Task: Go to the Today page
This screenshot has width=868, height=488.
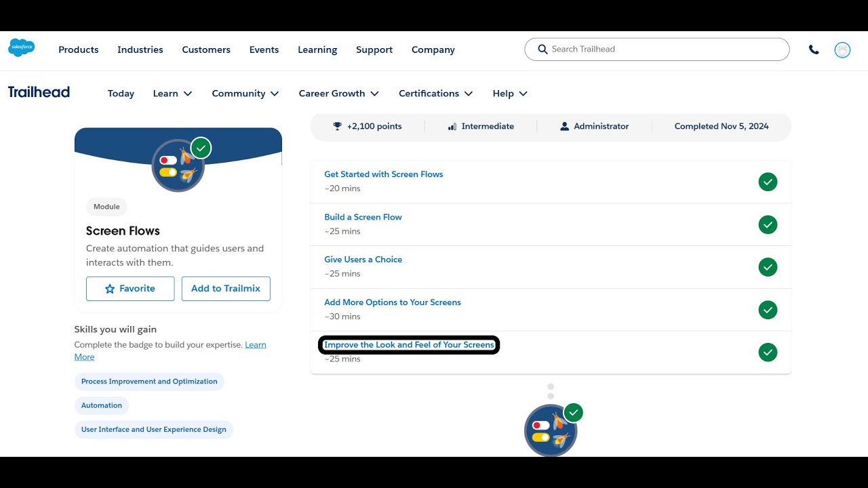Action: tap(121, 94)
